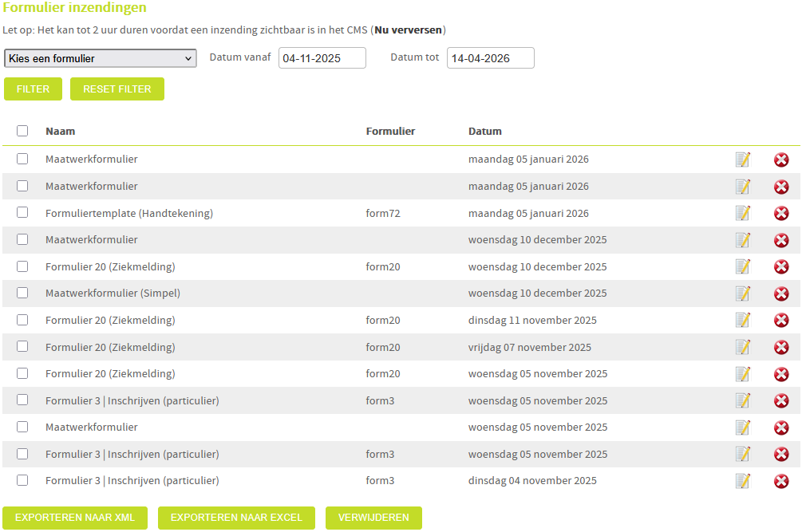This screenshot has height=532, width=806.
Task: Export submissions with EXPORTEREN NAAR XML
Action: pyautogui.click(x=75, y=518)
